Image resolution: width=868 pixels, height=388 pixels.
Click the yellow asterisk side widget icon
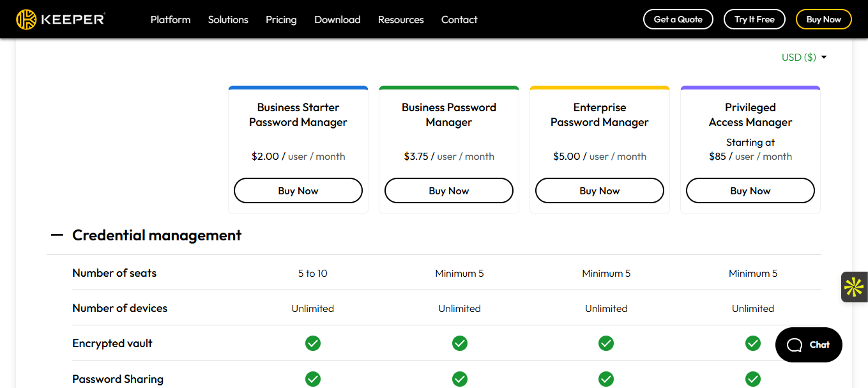[854, 287]
